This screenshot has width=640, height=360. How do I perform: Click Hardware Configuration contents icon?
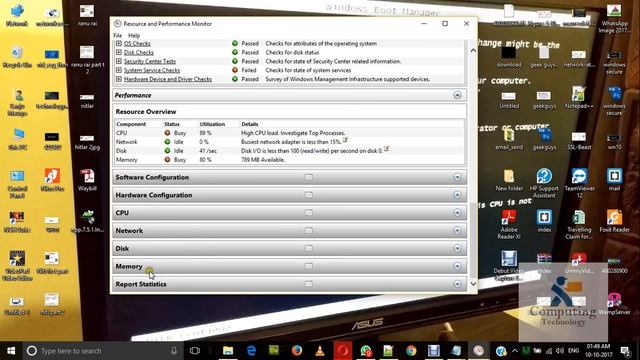coord(309,195)
